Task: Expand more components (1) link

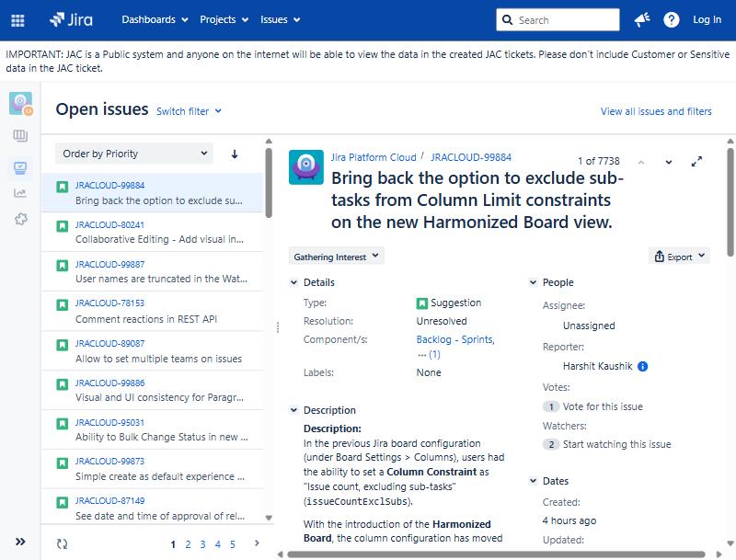Action: pyautogui.click(x=429, y=355)
